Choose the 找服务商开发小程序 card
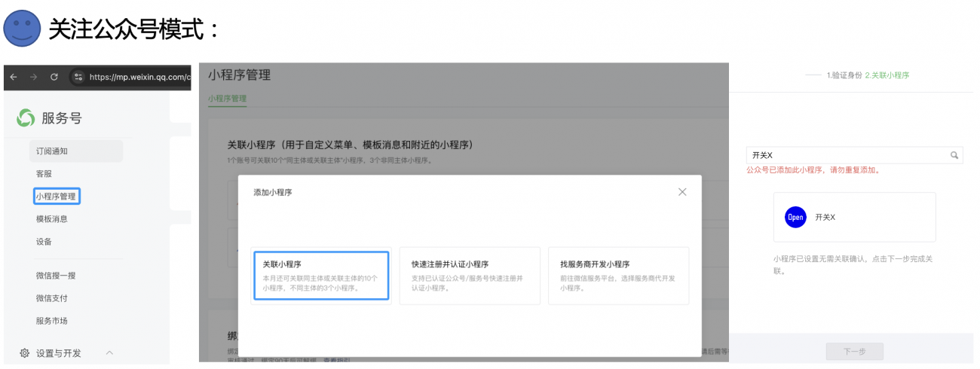Viewport: 980px width, 369px height. coord(618,276)
